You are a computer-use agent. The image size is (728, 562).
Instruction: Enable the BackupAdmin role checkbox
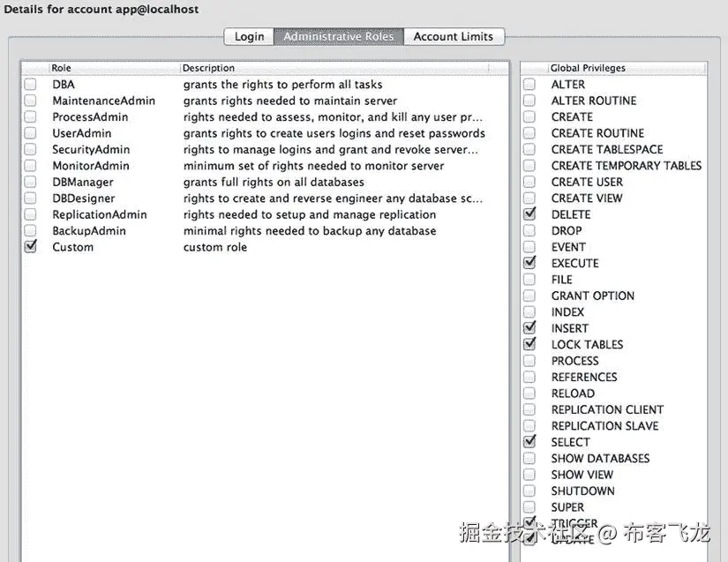click(x=30, y=230)
